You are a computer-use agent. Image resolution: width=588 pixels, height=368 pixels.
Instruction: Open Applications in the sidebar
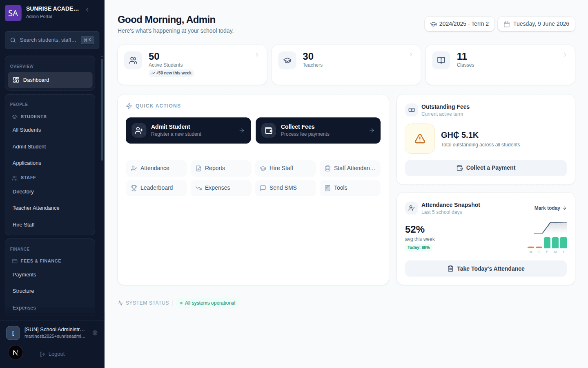(x=50, y=163)
